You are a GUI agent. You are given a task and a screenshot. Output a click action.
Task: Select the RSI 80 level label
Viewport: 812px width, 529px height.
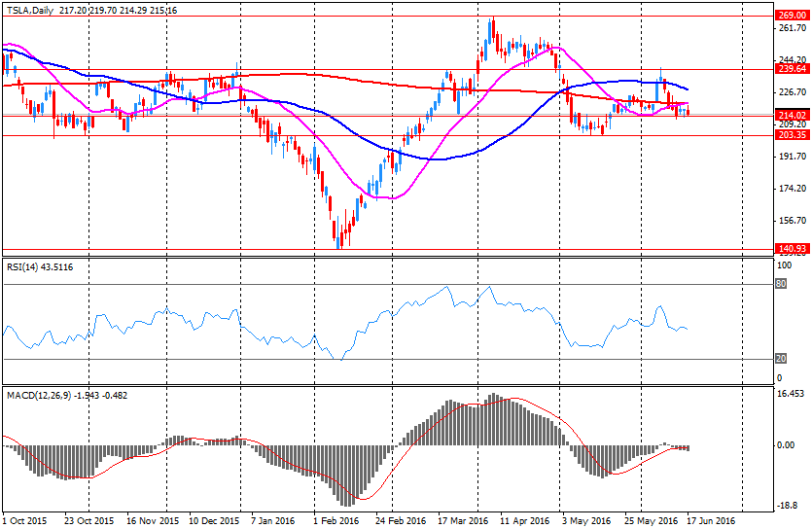pyautogui.click(x=781, y=284)
